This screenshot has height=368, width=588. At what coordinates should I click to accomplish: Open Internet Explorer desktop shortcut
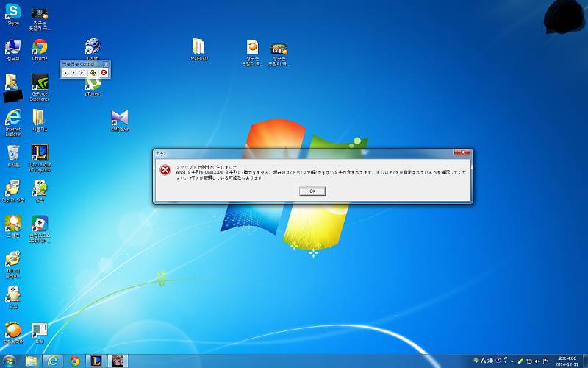tap(13, 118)
